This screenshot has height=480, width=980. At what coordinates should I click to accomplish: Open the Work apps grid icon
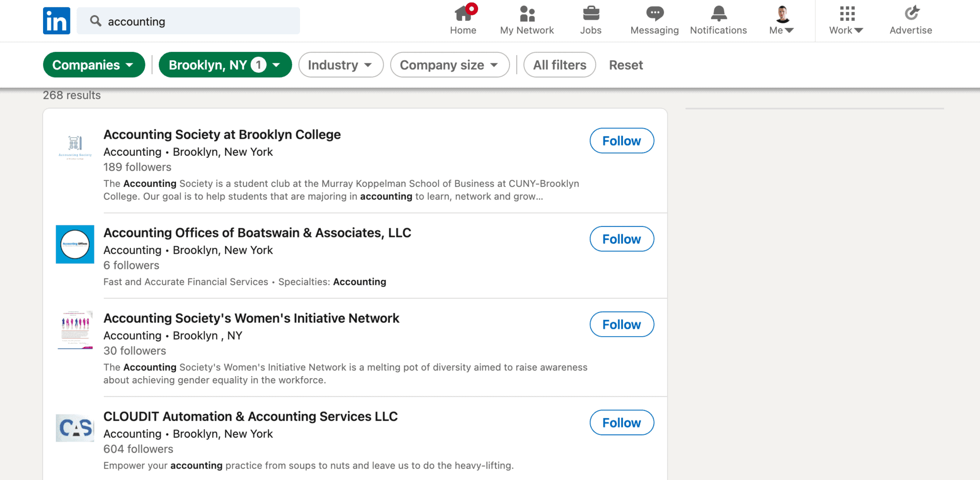pyautogui.click(x=847, y=14)
